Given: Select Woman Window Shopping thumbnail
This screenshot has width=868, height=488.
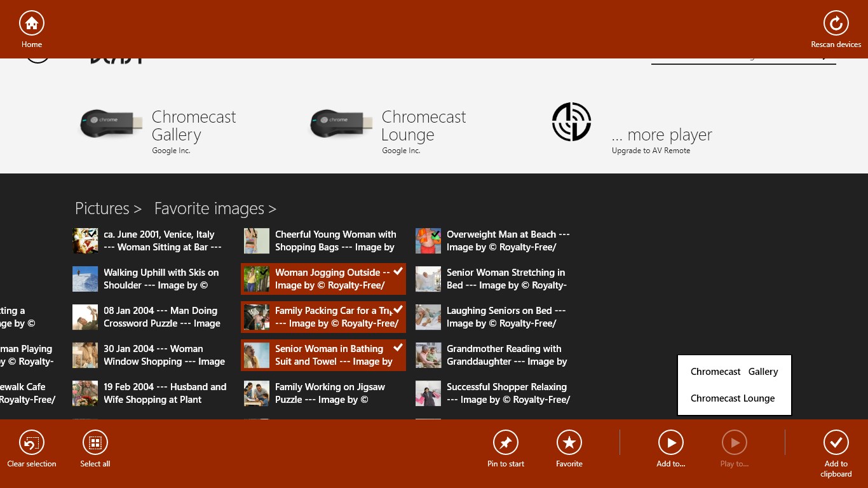Looking at the screenshot, I should [x=85, y=355].
